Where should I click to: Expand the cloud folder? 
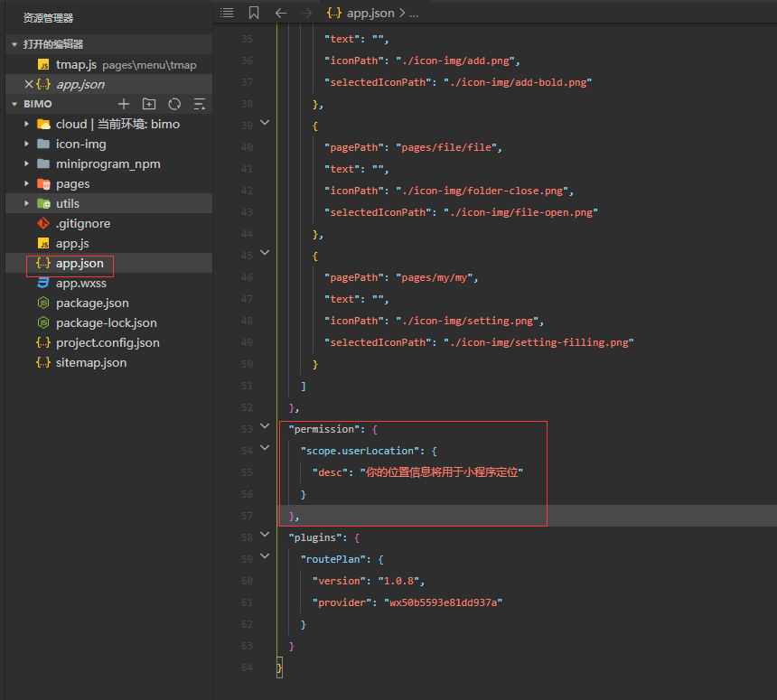[x=27, y=124]
